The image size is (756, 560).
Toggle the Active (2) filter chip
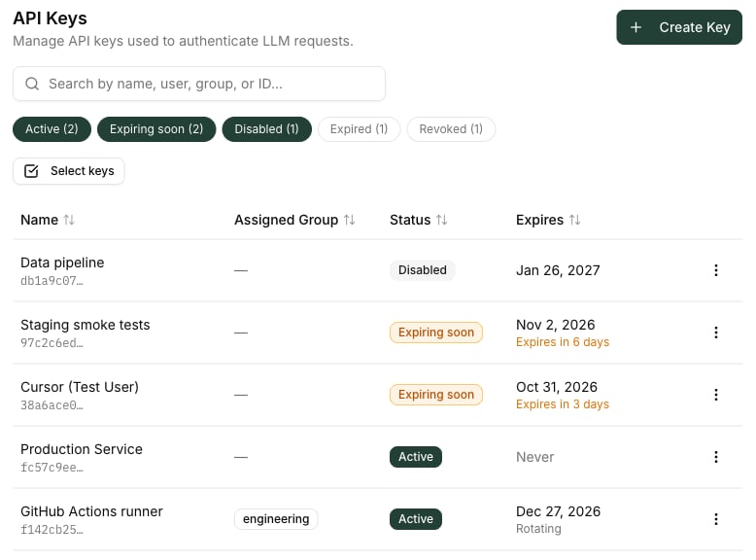[x=52, y=129]
